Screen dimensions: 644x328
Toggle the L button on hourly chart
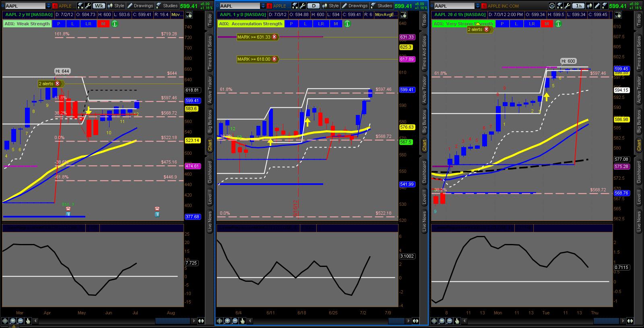pyautogui.click(x=516, y=24)
